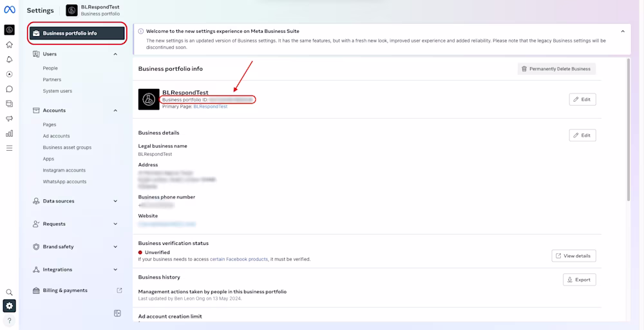The width and height of the screenshot is (644, 330).
Task: Click Permanently Delete Business button
Action: pyautogui.click(x=556, y=69)
